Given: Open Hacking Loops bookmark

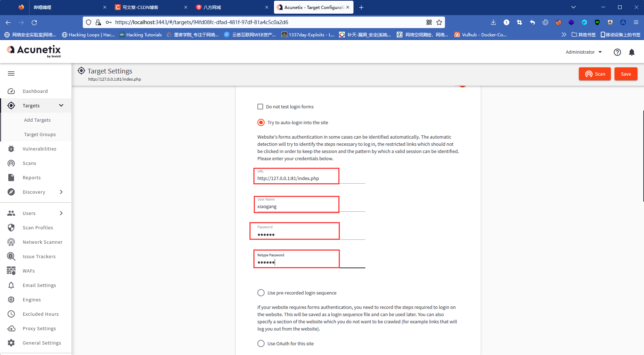Looking at the screenshot, I should [88, 35].
